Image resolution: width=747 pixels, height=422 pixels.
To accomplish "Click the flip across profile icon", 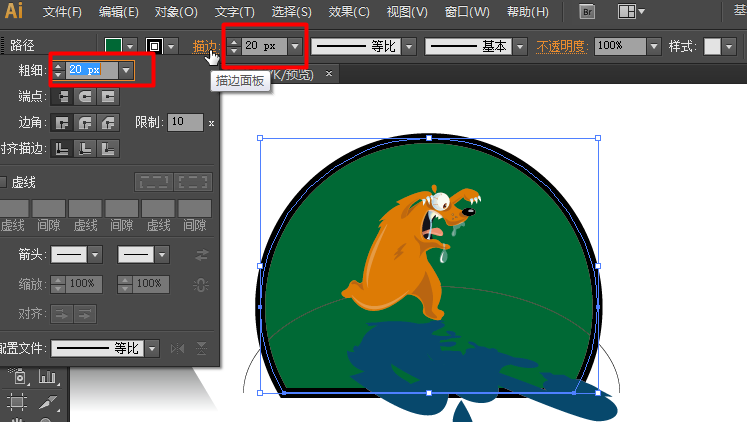I will click(x=202, y=349).
